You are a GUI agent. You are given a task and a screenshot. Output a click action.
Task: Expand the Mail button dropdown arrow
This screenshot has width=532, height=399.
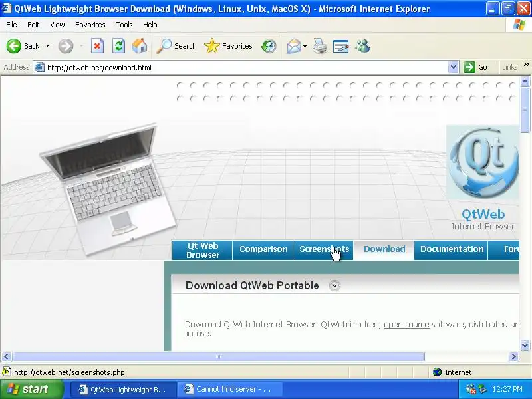tap(305, 46)
